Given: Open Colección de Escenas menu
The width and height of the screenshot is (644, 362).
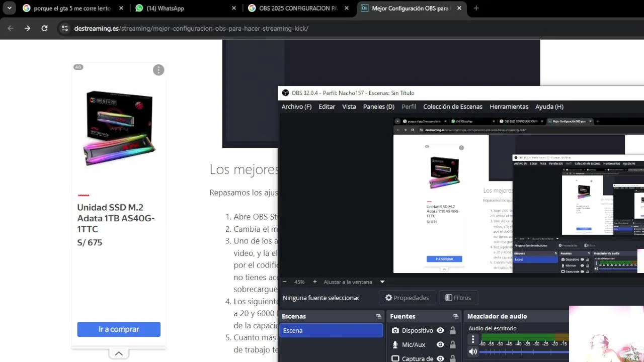Looking at the screenshot, I should [453, 107].
